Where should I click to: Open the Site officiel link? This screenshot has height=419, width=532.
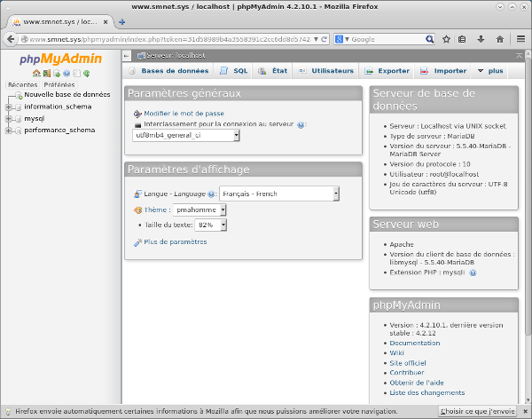tap(408, 363)
